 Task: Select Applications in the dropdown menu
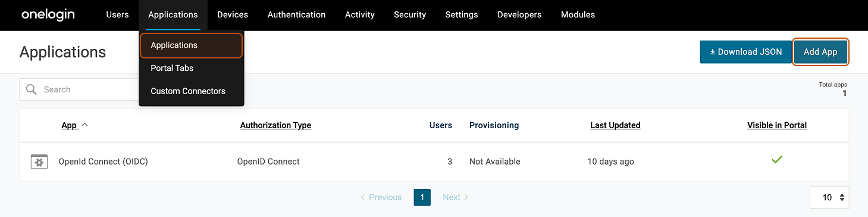[x=192, y=45]
